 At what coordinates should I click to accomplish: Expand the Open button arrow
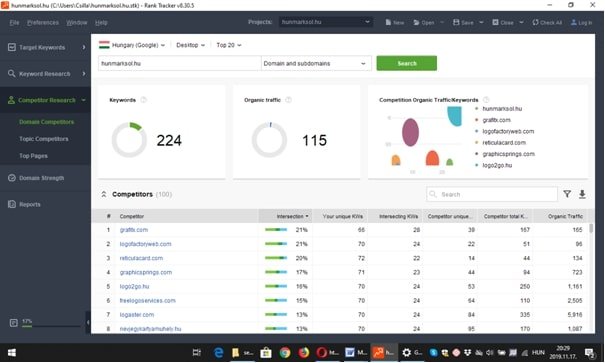[x=442, y=22]
